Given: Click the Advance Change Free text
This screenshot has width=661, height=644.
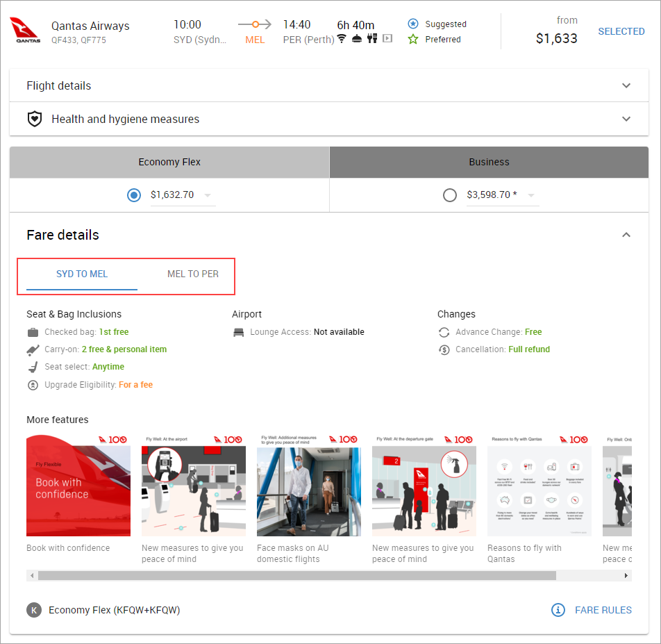Looking at the screenshot, I should click(x=499, y=332).
